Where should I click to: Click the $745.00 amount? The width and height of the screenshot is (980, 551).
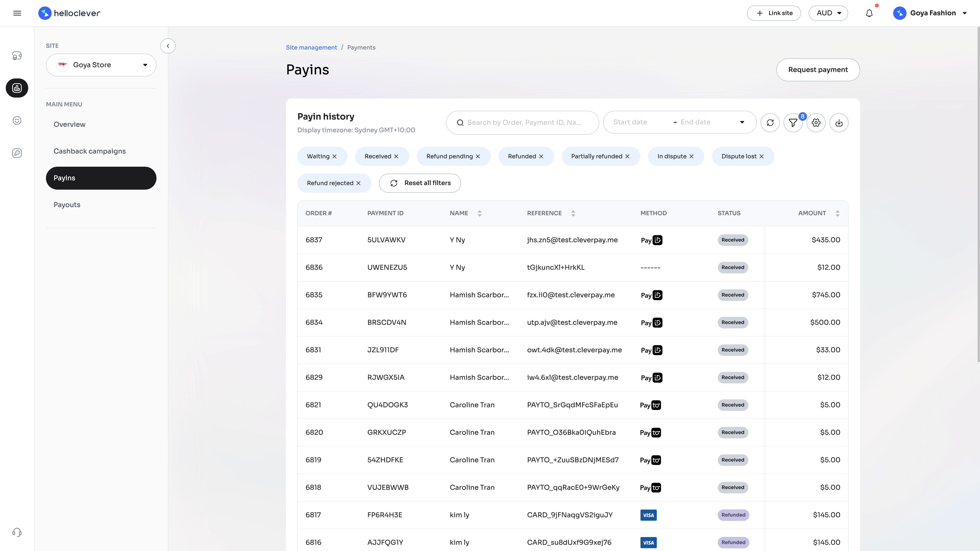[826, 295]
